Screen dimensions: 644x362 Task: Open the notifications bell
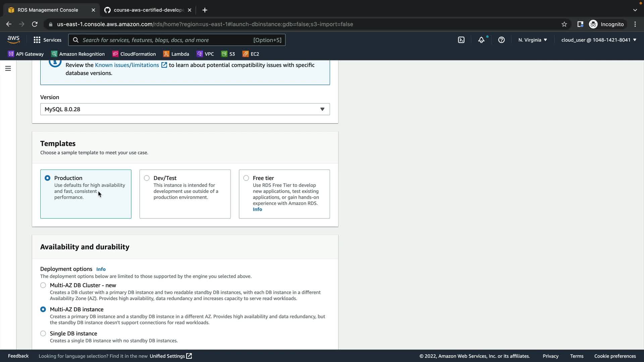481,40
